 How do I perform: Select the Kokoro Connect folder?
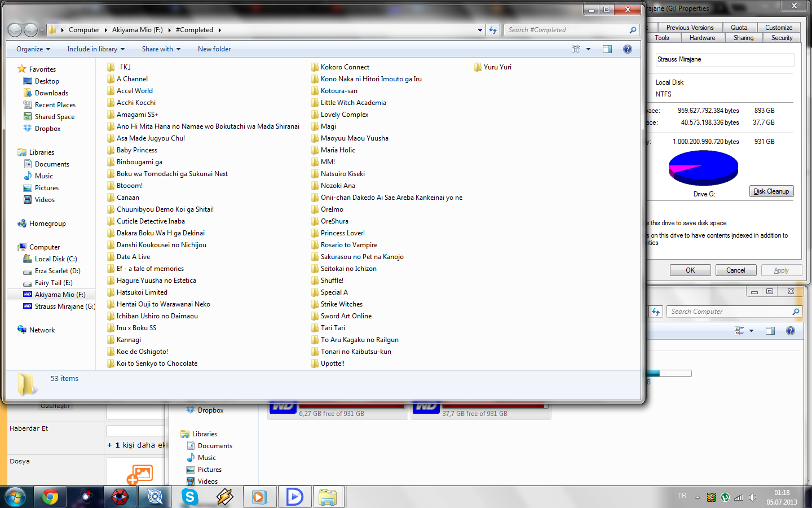tap(340, 67)
